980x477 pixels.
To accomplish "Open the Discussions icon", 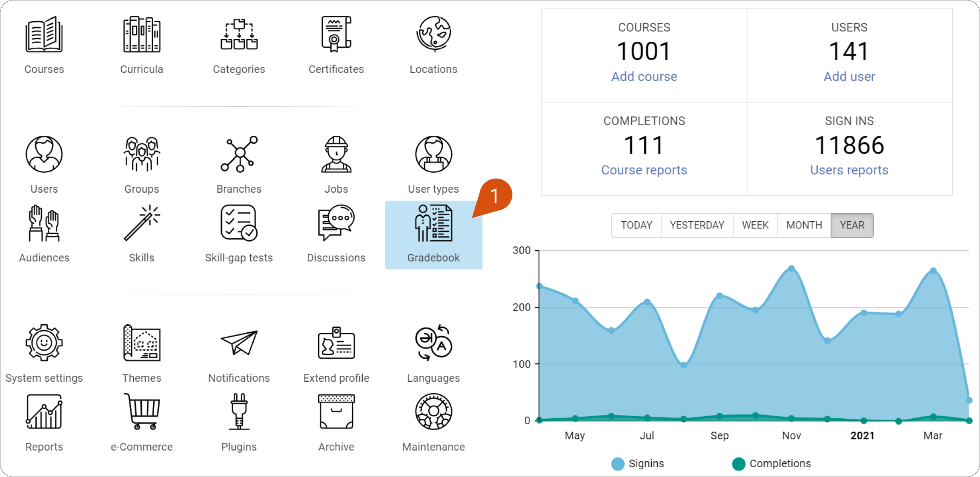I will 336,223.
